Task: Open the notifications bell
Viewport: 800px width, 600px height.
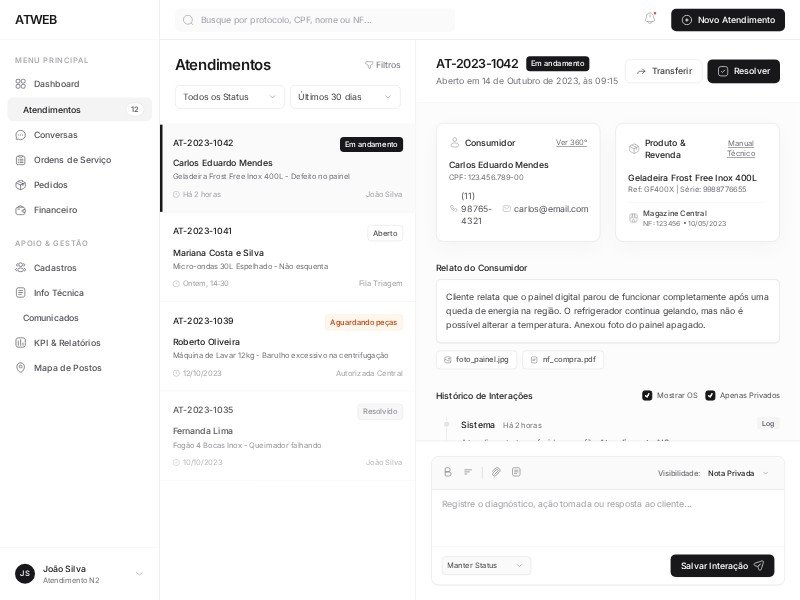Action: click(650, 19)
